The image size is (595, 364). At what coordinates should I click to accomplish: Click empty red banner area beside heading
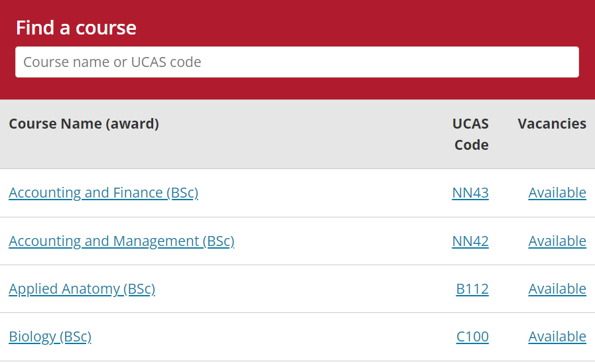click(x=365, y=25)
